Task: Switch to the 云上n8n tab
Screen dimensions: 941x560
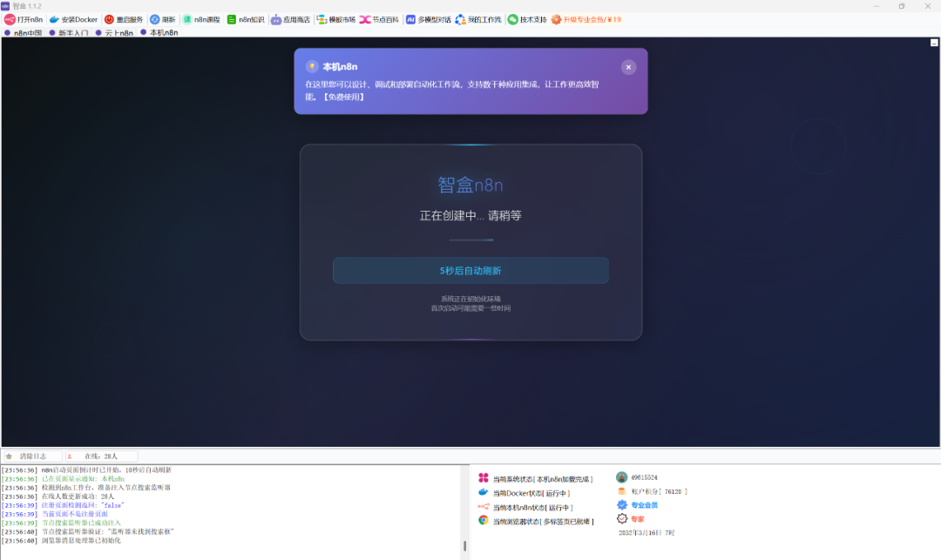Action: tap(114, 33)
